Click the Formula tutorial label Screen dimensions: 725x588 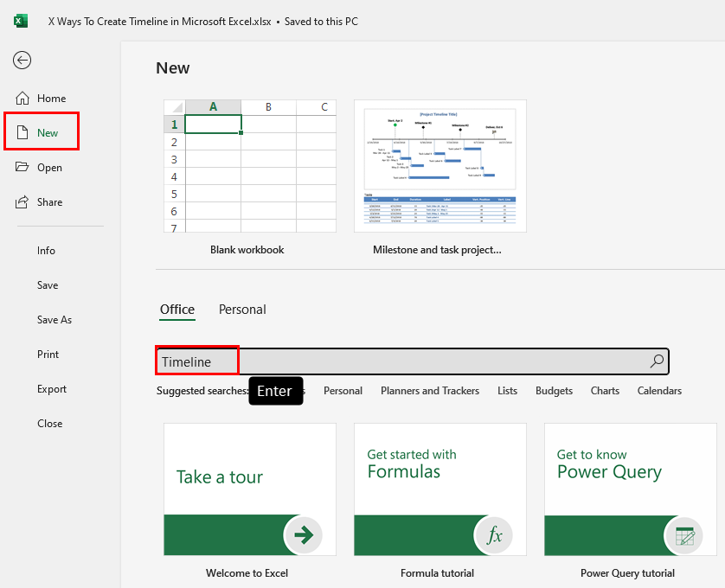437,573
